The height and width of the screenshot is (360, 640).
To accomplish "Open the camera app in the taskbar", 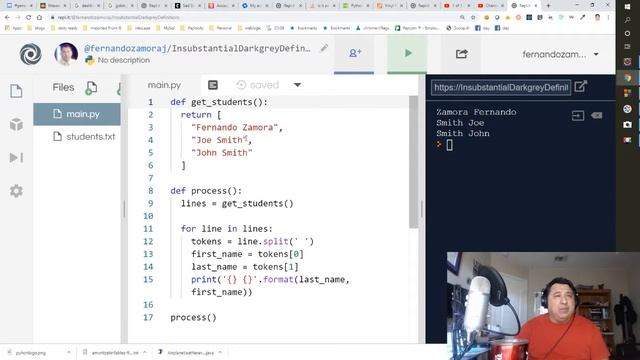I will (x=628, y=124).
